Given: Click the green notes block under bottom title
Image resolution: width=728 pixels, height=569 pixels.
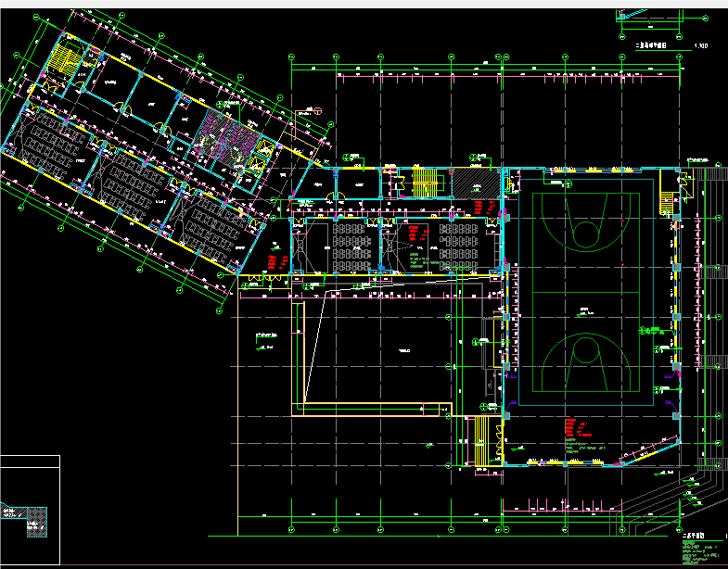Looking at the screenshot, I should pyautogui.click(x=701, y=553).
